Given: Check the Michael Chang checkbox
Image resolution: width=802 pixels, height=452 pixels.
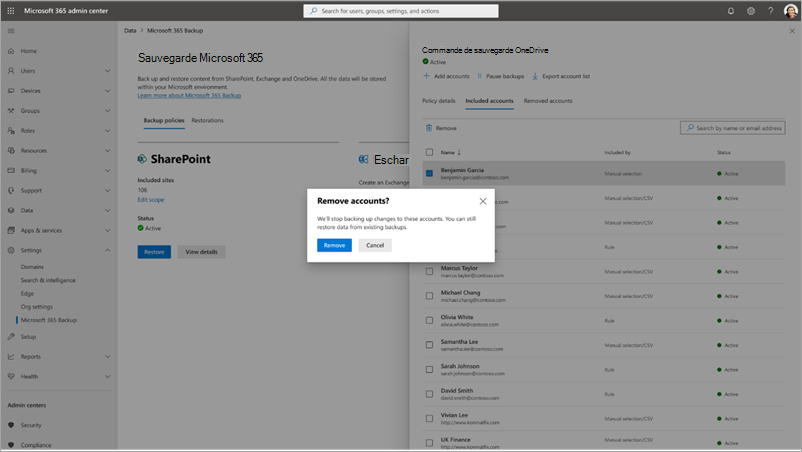Looking at the screenshot, I should [429, 296].
